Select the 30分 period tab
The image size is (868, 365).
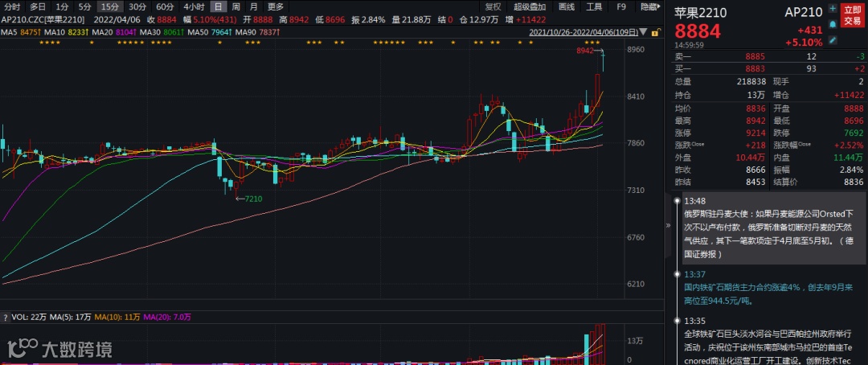click(137, 6)
